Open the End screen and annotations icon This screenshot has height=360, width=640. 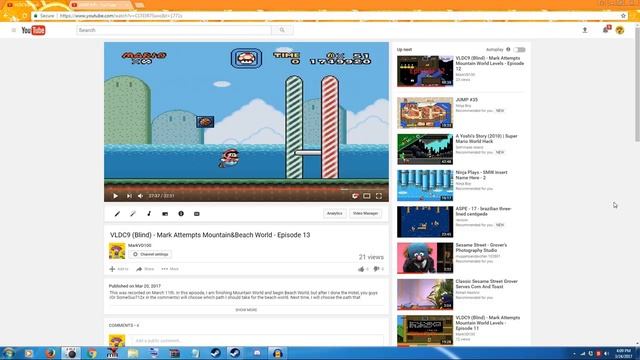click(x=165, y=213)
